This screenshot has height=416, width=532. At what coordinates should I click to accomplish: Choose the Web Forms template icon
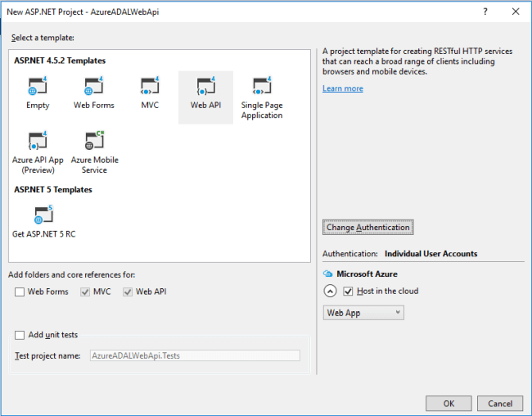tap(93, 86)
